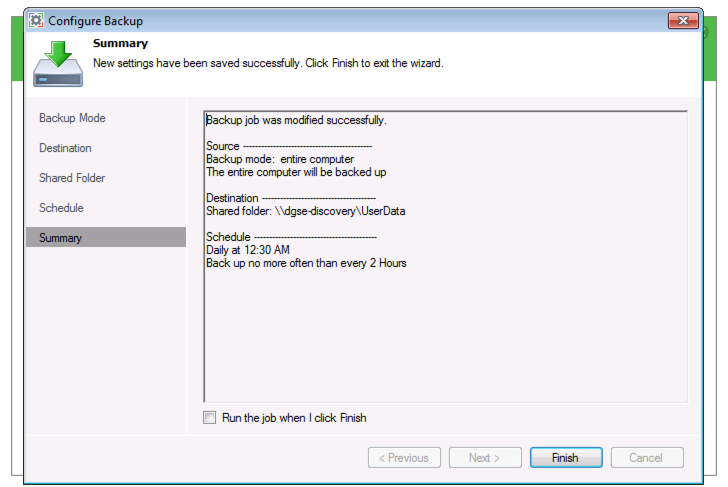Click 'Daily at 12:30 AM' schedule line
The height and width of the screenshot is (487, 728).
tap(248, 250)
